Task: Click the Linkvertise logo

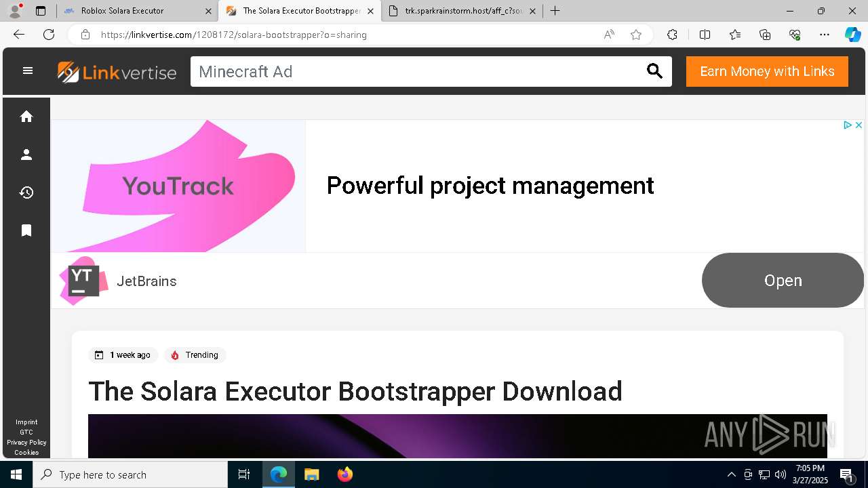Action: point(117,72)
